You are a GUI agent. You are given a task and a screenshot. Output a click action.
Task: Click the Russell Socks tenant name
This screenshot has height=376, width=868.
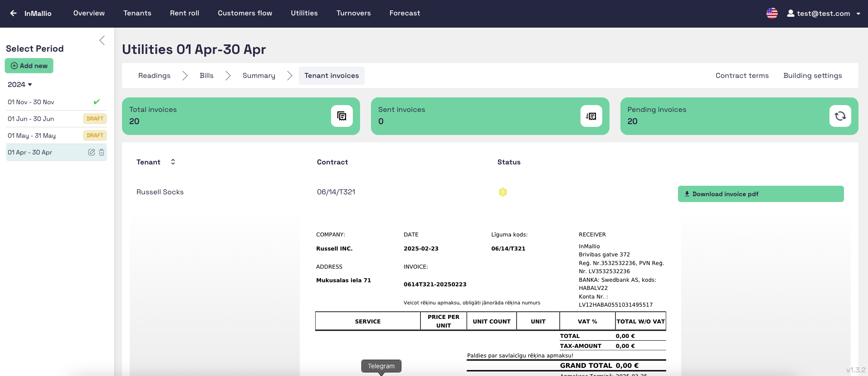click(x=160, y=192)
